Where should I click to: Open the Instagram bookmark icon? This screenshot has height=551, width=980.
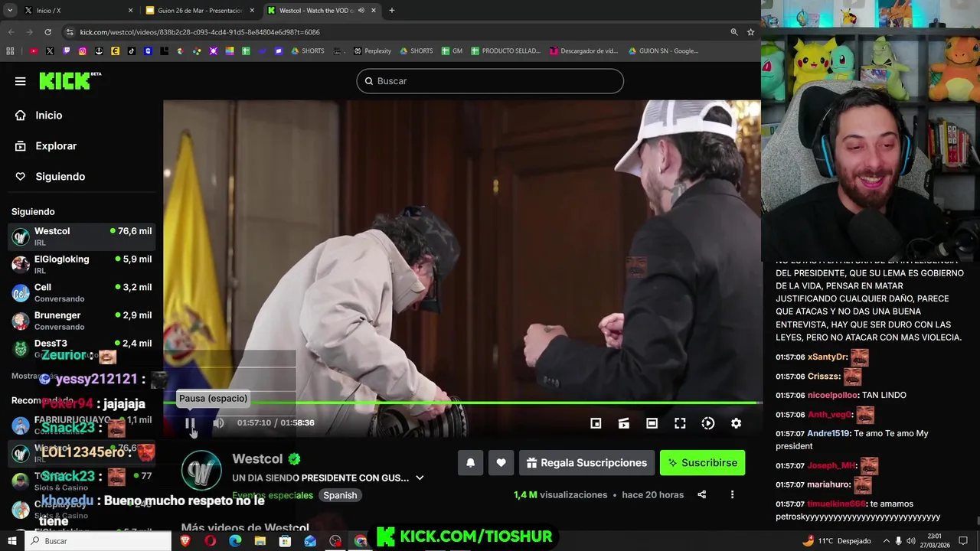pyautogui.click(x=83, y=51)
